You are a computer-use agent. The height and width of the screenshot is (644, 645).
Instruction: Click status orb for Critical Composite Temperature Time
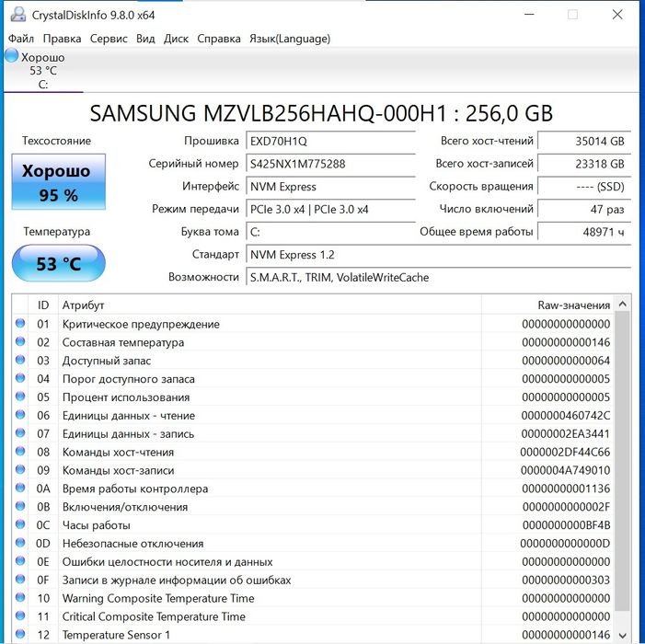pyautogui.click(x=20, y=615)
